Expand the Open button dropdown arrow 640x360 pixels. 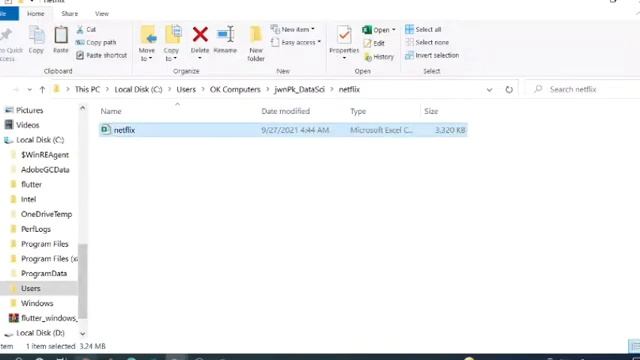[394, 30]
